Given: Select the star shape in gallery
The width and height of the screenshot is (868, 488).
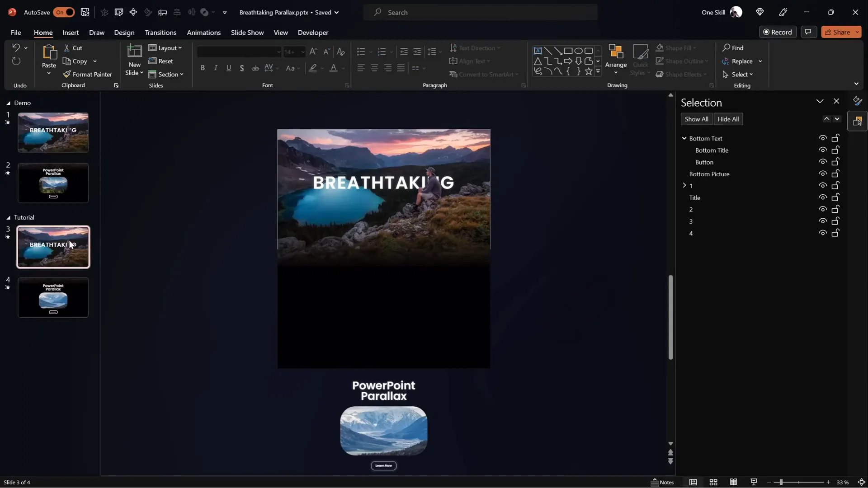Looking at the screenshot, I should pos(588,71).
